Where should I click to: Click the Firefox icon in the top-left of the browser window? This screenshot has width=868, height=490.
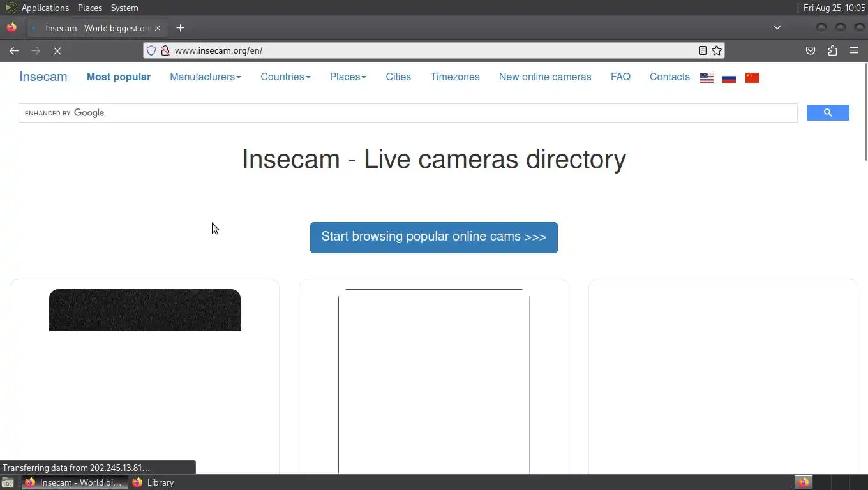tap(11, 27)
